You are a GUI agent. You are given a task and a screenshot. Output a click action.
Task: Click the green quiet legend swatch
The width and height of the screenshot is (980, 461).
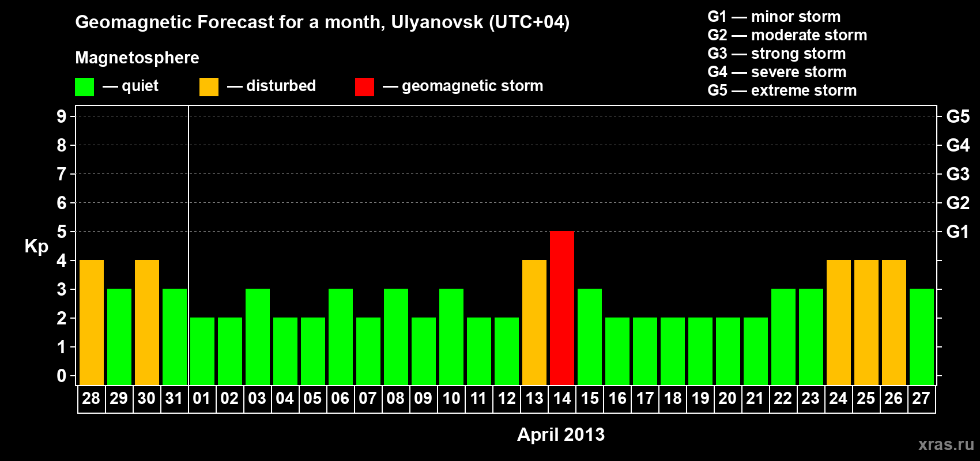click(84, 87)
